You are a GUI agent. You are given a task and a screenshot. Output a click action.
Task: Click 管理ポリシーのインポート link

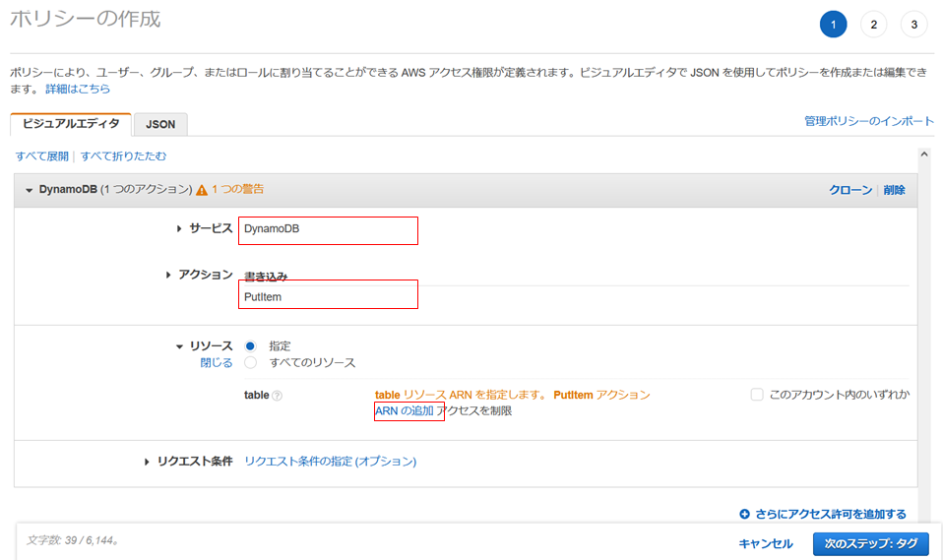click(869, 121)
